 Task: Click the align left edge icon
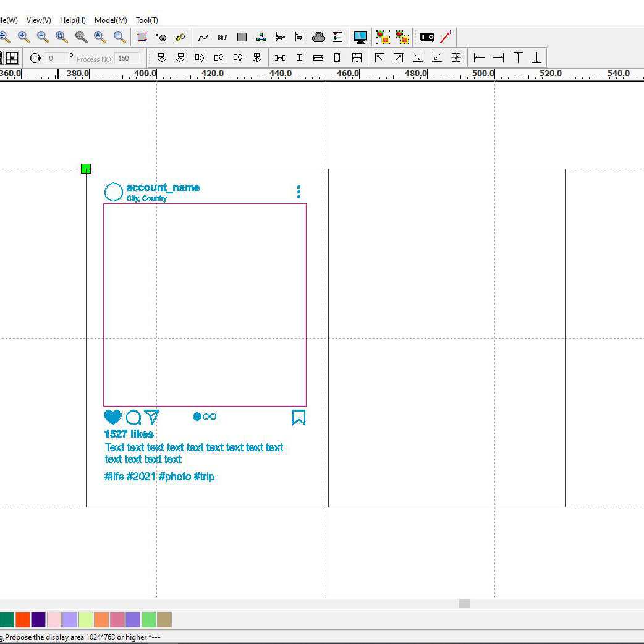tap(479, 58)
